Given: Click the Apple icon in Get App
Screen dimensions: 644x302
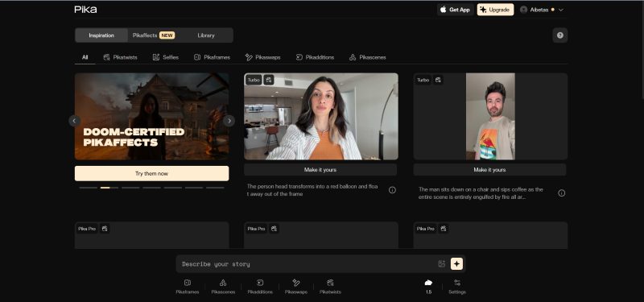Looking at the screenshot, I should 444,10.
